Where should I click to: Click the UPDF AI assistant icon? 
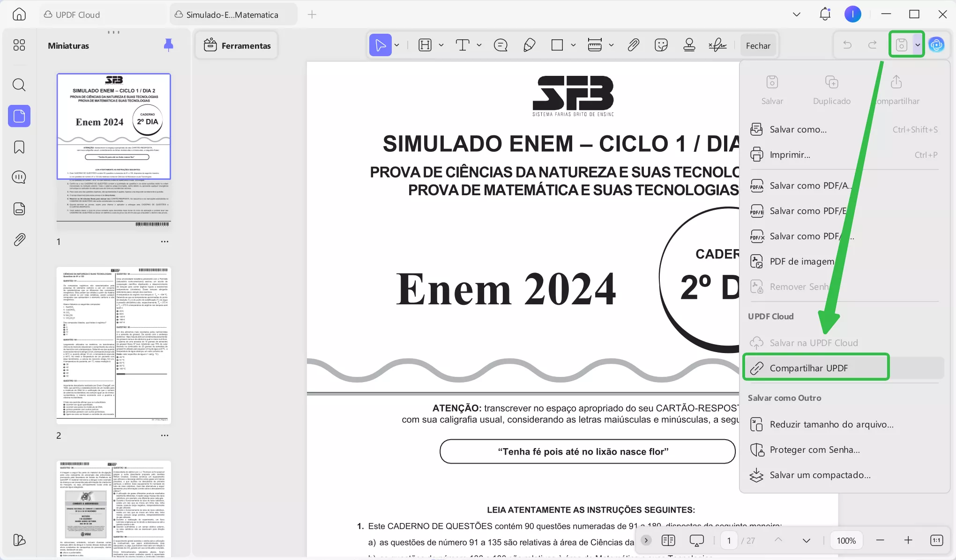click(x=936, y=45)
